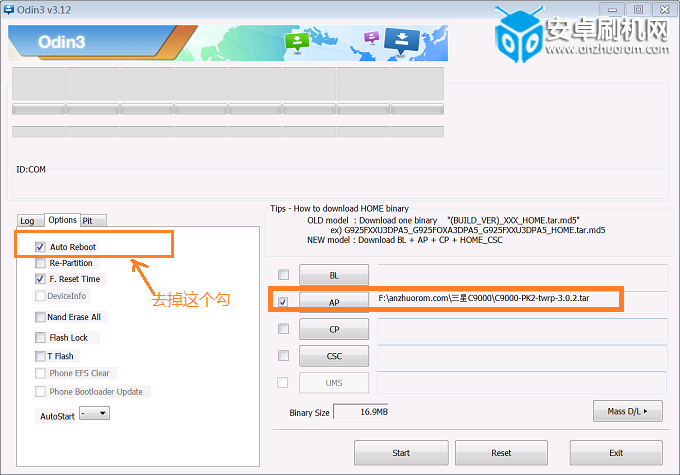Click the Tips - How to download HOME binary text
The image size is (680, 475).
point(339,209)
